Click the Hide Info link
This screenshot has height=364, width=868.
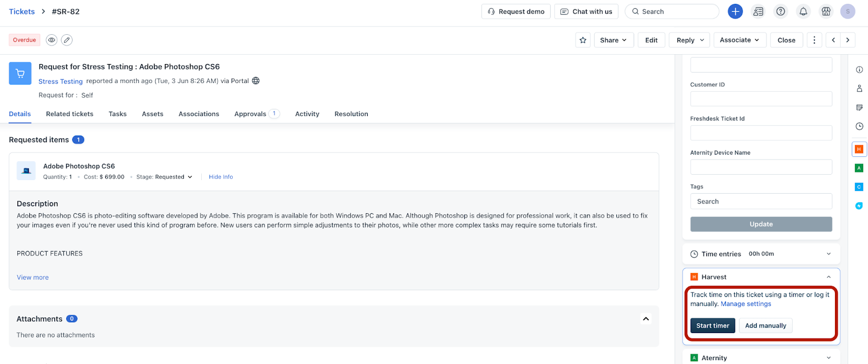pos(221,177)
